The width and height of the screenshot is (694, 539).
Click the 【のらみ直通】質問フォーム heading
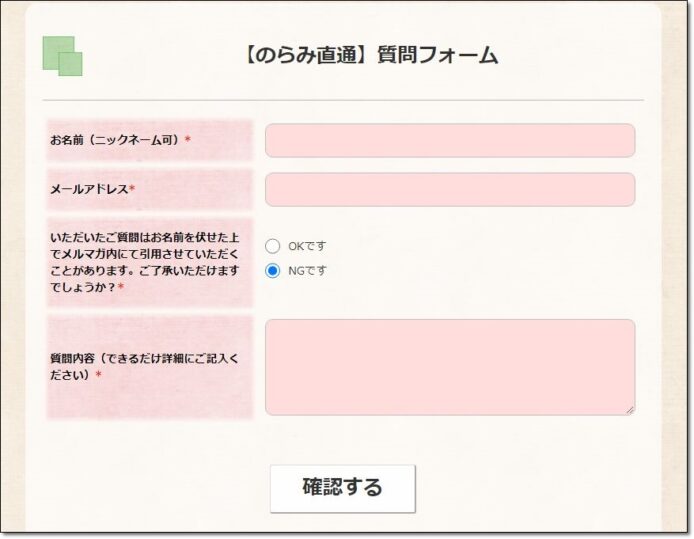[x=370, y=56]
